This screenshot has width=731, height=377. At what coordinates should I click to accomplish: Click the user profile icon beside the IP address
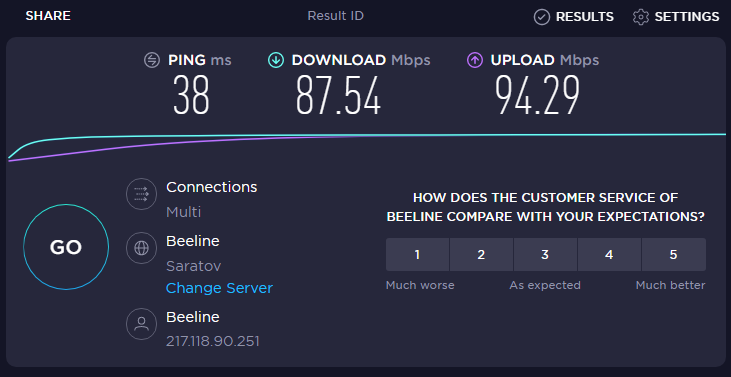141,323
